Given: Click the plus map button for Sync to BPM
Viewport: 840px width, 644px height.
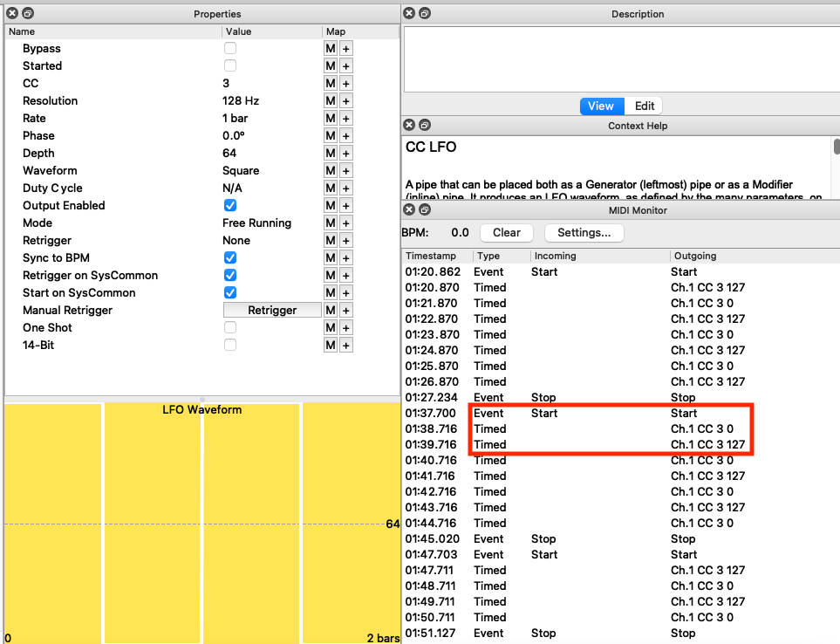Looking at the screenshot, I should (346, 257).
